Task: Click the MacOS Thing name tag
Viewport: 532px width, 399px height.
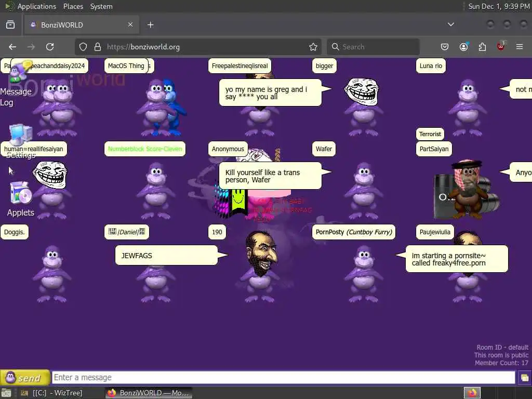Action: (x=126, y=66)
